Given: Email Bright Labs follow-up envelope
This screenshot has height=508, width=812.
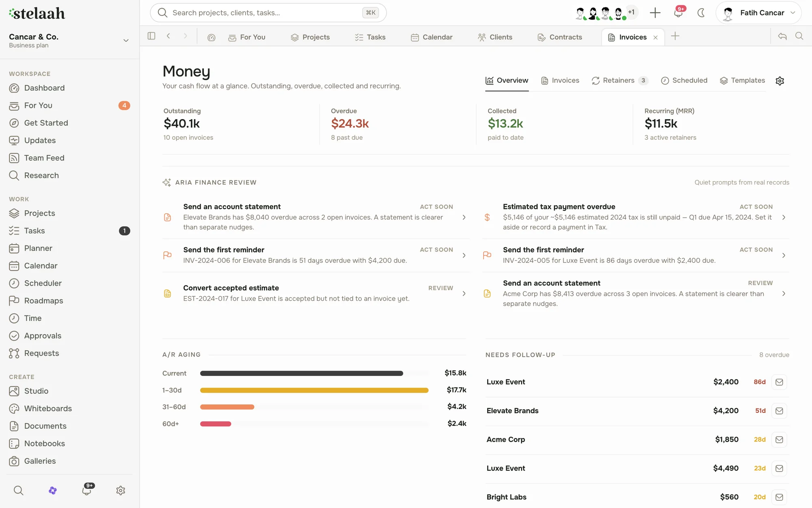Looking at the screenshot, I should pos(779,497).
